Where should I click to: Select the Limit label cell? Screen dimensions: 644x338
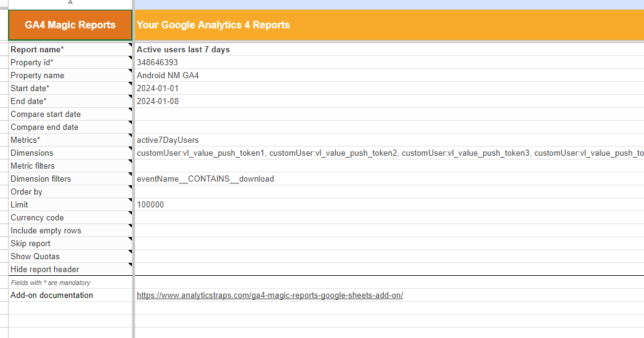pyautogui.click(x=70, y=204)
